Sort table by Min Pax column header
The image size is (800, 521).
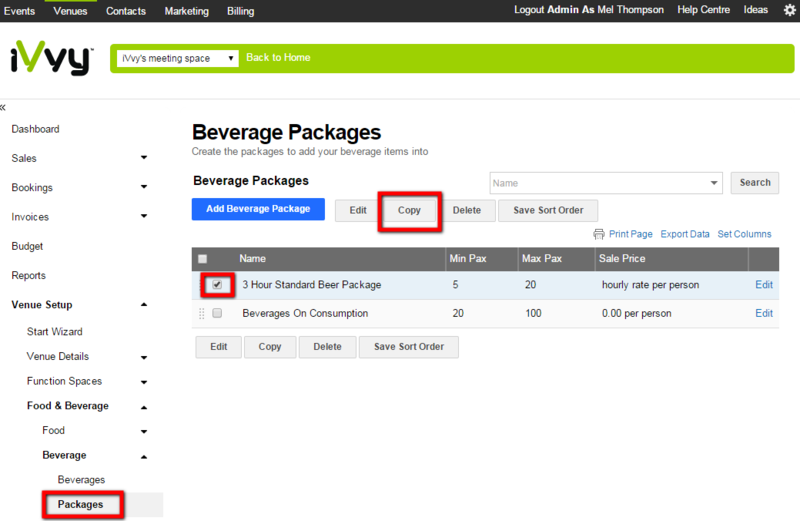point(467,259)
